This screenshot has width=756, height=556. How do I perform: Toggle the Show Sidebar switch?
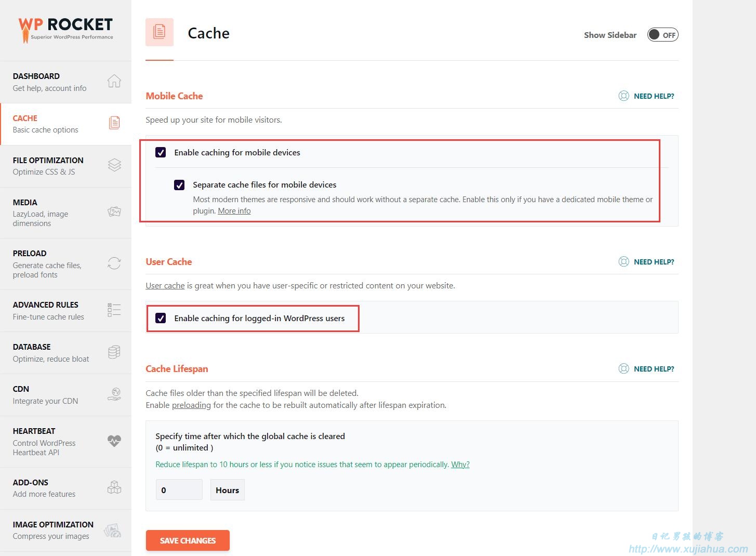662,35
